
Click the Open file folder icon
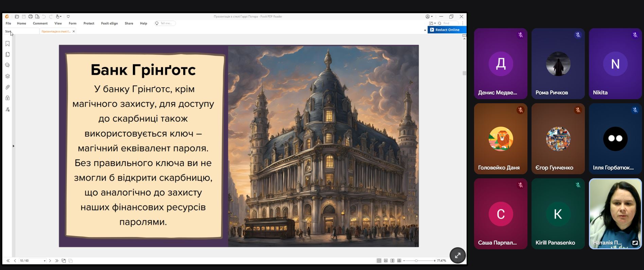(17, 17)
